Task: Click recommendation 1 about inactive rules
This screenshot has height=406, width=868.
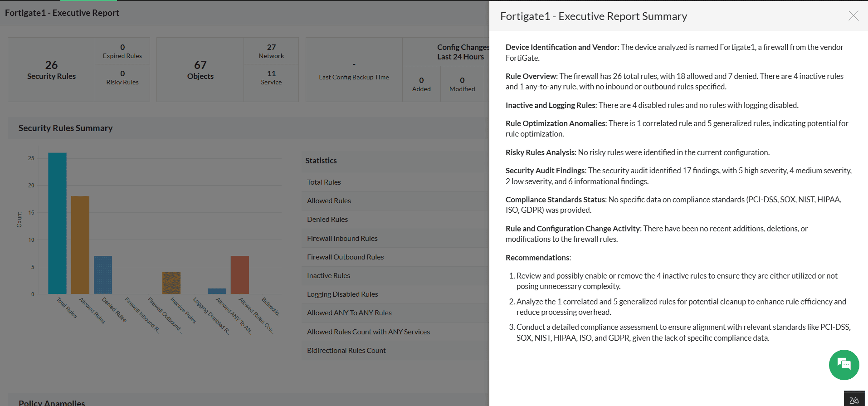Action: (x=677, y=281)
